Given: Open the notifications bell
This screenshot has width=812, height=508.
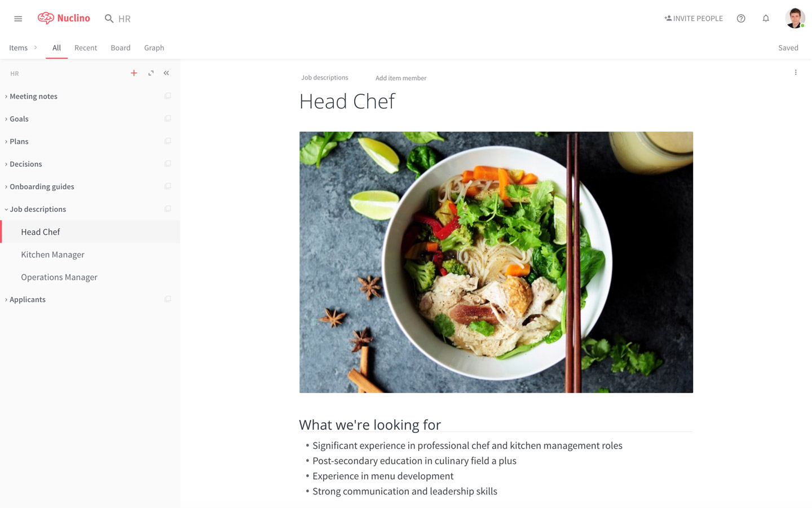Looking at the screenshot, I should pyautogui.click(x=766, y=19).
